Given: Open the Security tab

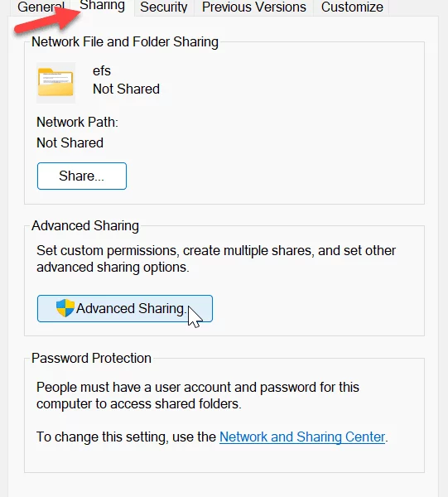Looking at the screenshot, I should [x=163, y=7].
